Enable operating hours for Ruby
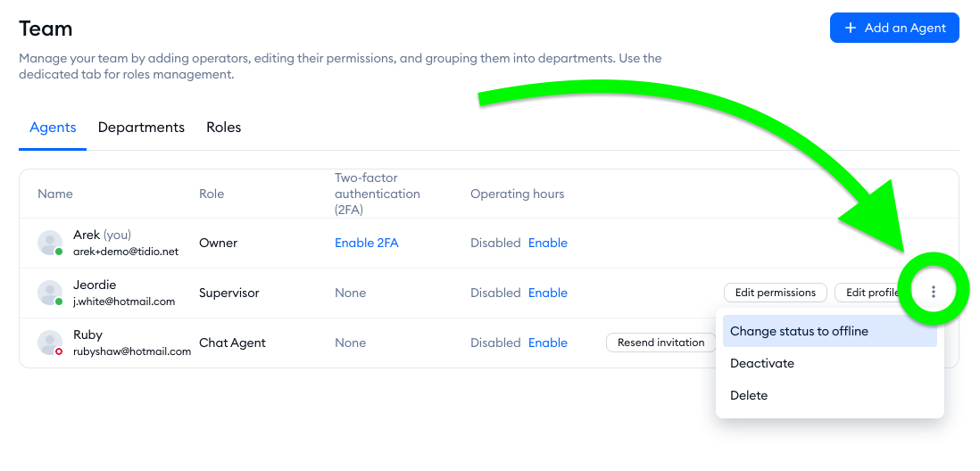The image size is (980, 471). [547, 343]
